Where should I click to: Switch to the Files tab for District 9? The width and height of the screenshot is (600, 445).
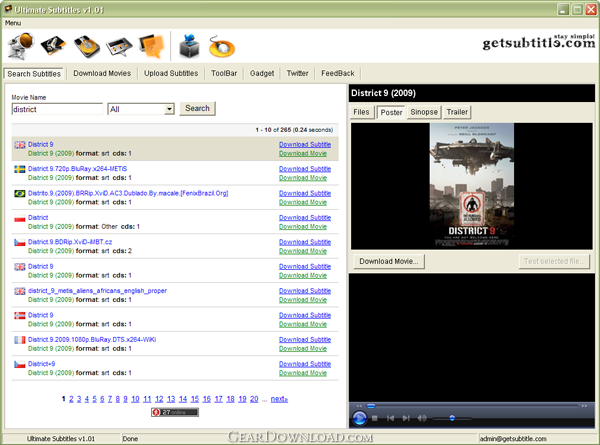click(x=361, y=112)
